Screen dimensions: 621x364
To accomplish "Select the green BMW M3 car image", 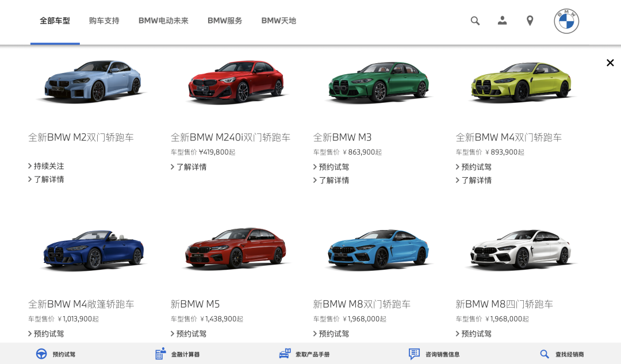I will pos(378,82).
